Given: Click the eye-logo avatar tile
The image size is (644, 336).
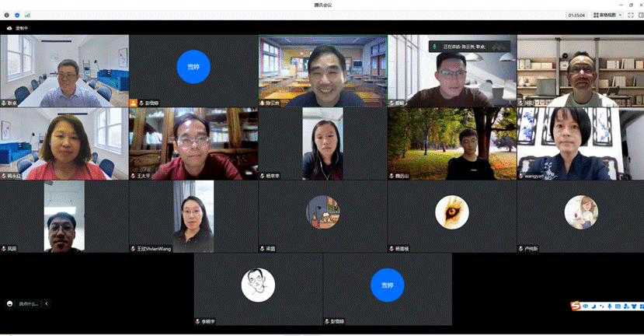Looking at the screenshot, I should [x=451, y=212].
